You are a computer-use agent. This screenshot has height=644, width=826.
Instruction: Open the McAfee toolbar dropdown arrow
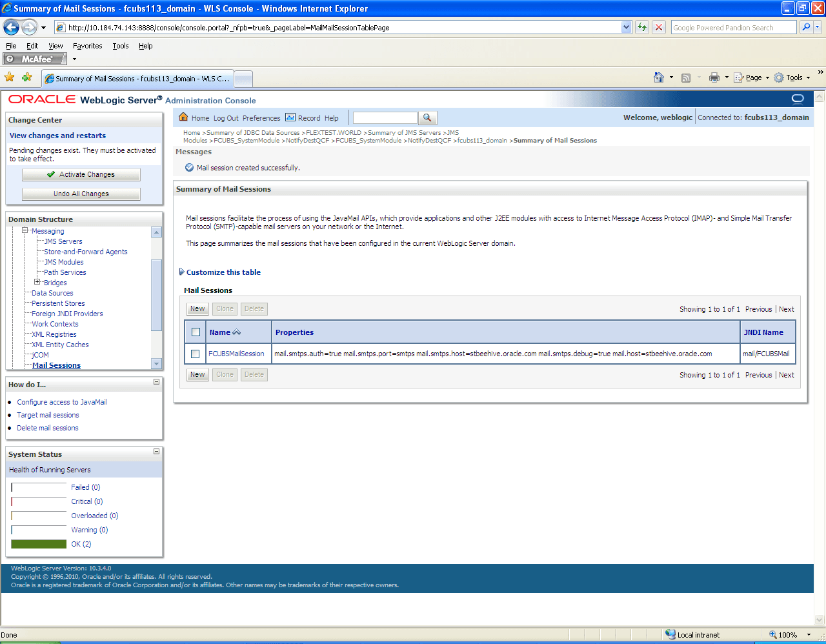click(x=74, y=59)
